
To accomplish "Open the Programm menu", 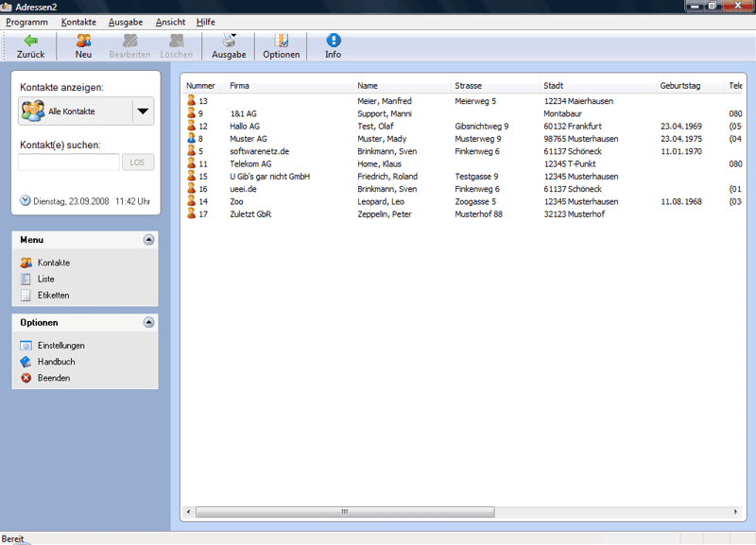I will coord(26,22).
